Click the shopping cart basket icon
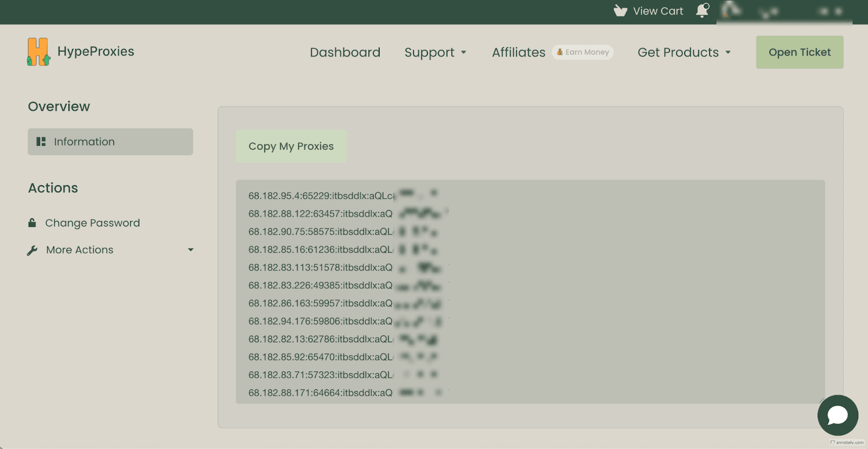The image size is (868, 449). (620, 11)
